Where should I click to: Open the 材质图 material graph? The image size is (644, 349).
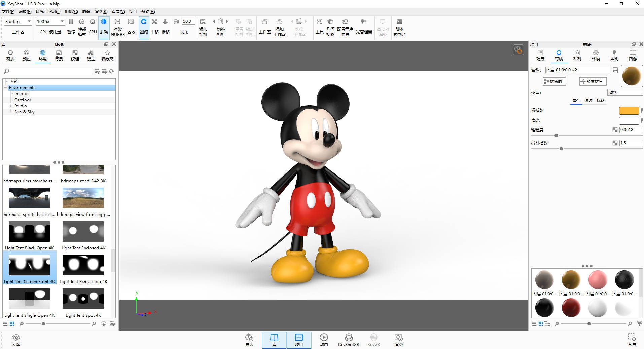pyautogui.click(x=554, y=81)
